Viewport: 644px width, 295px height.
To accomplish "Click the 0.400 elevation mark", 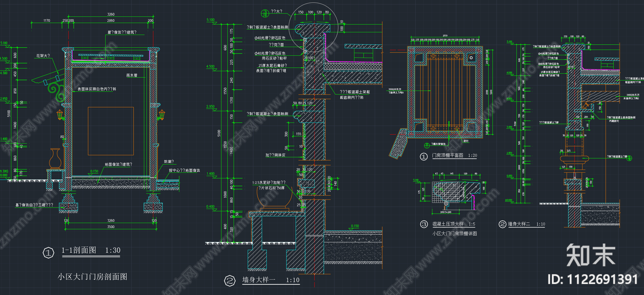I will click(211, 207).
